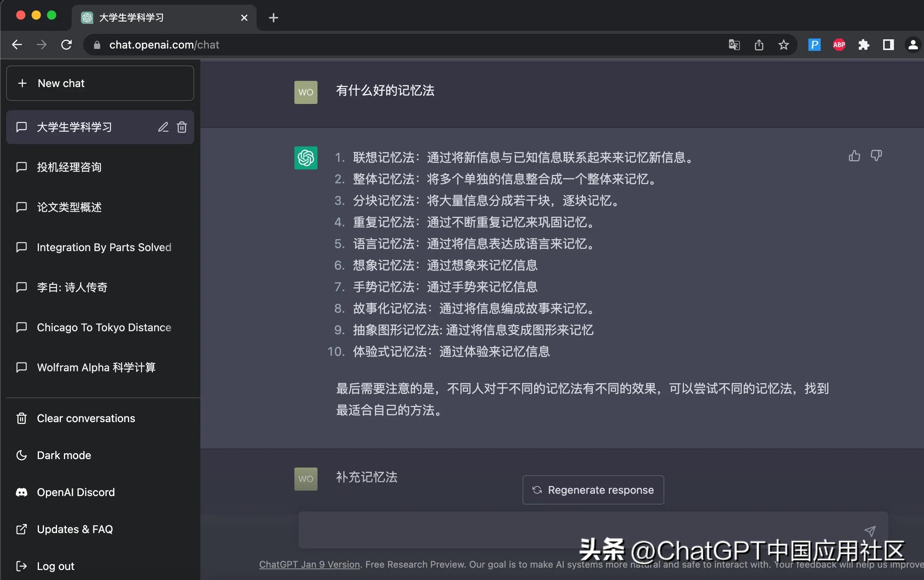Screen dimensions: 924x580
Task: Send message using the paper plane icon
Action: 870,531
